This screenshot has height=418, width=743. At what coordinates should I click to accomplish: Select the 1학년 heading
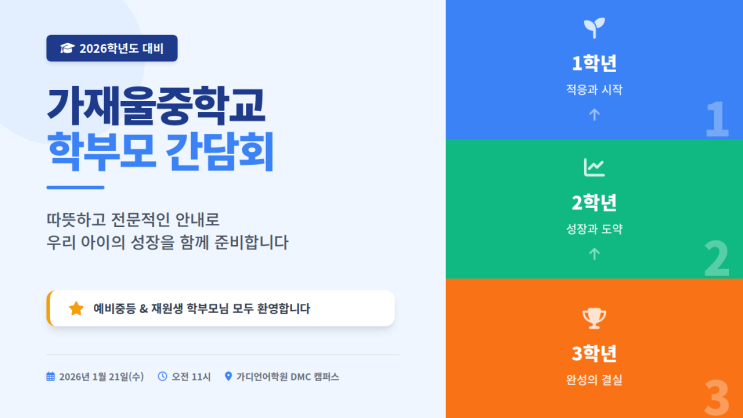coord(594,64)
